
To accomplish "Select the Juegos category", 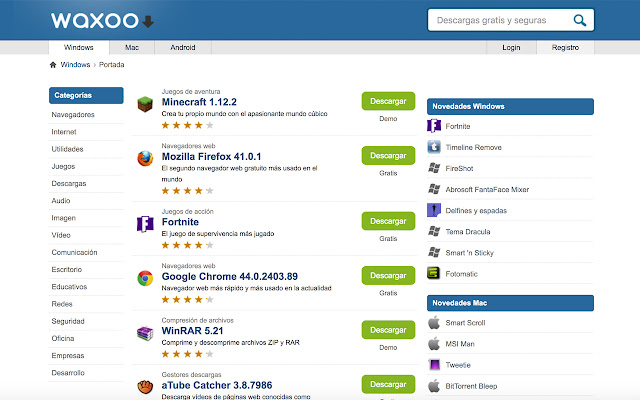I will click(x=63, y=167).
